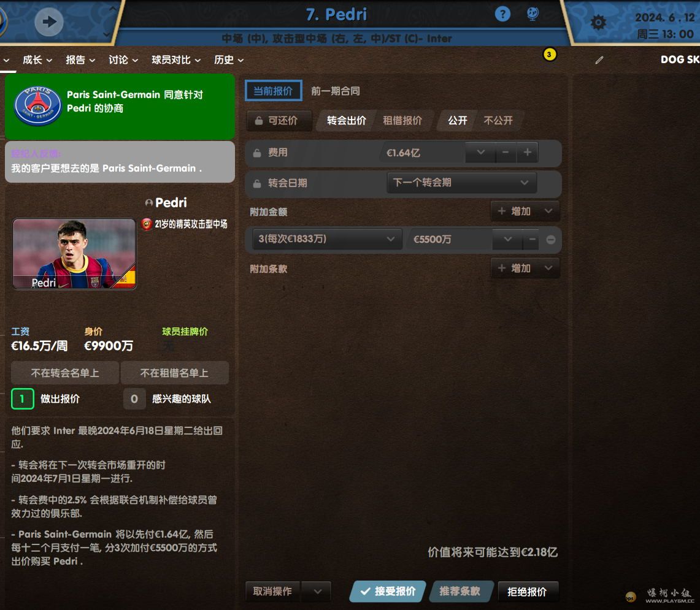Toggle the lock icon next to 费用
Screen dimensions: 700x610
256,153
